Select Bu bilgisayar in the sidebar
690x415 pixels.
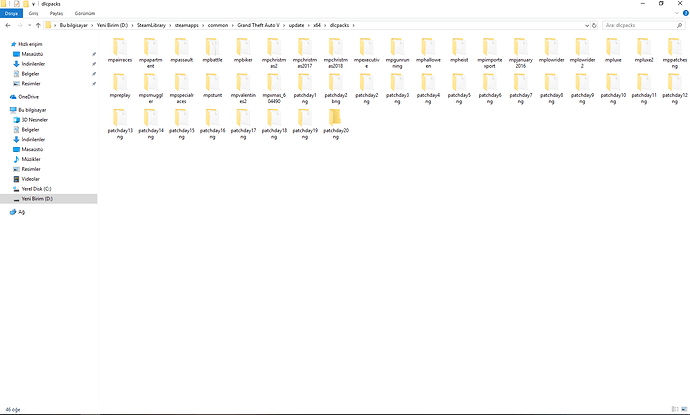point(32,110)
